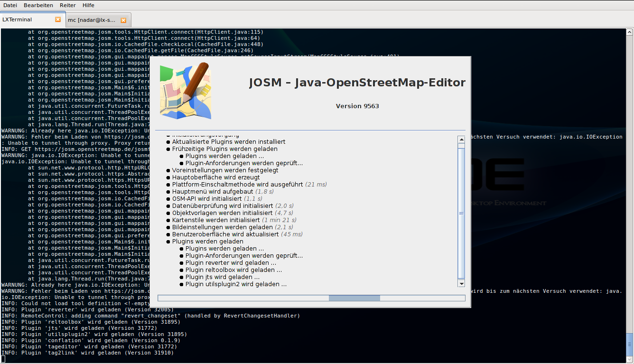The height and width of the screenshot is (364, 634).
Task: Open the Datei menu
Action: [x=10, y=5]
